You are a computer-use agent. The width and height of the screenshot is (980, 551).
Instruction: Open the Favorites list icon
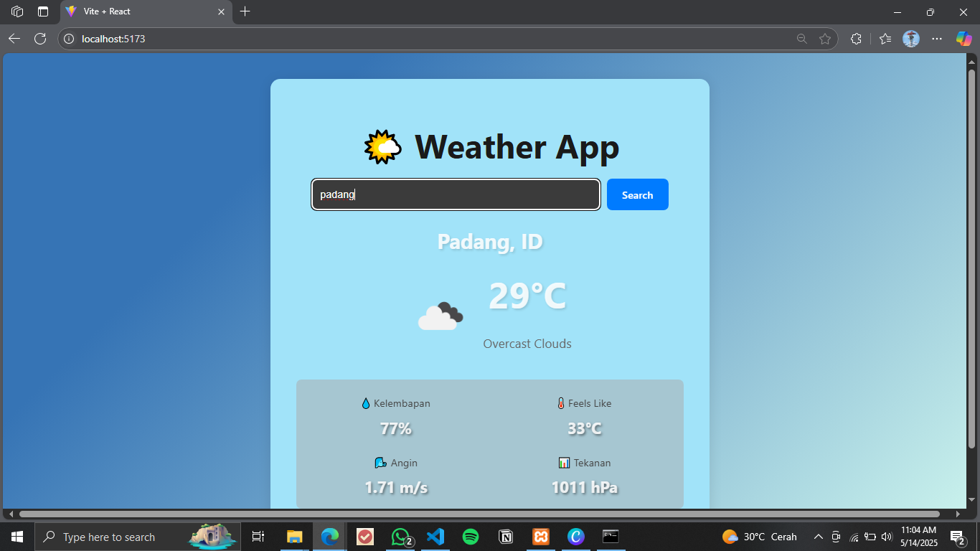885,39
